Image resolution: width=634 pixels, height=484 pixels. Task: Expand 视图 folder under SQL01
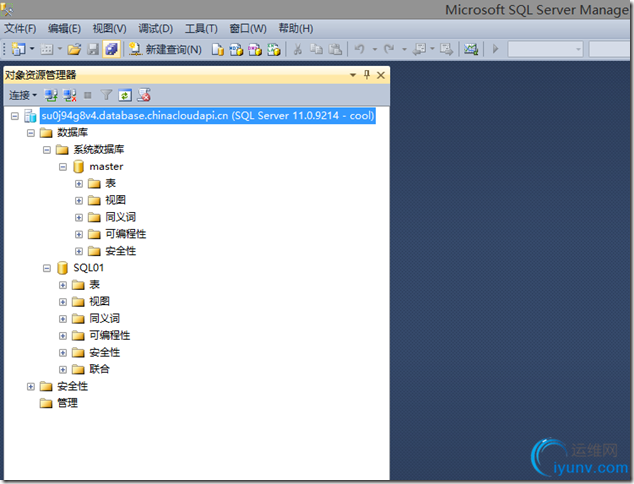63,302
